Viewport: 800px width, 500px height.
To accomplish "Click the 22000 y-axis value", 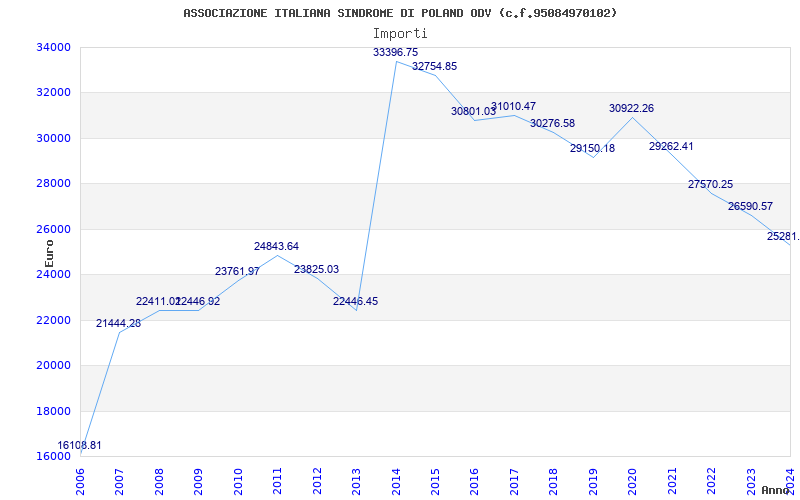I will (x=53, y=320).
